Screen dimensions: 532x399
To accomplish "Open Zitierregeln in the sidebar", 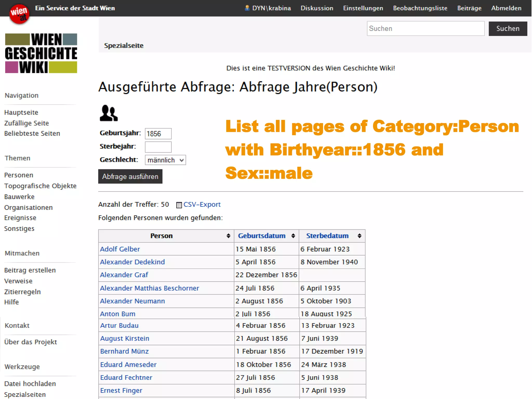I will [23, 292].
